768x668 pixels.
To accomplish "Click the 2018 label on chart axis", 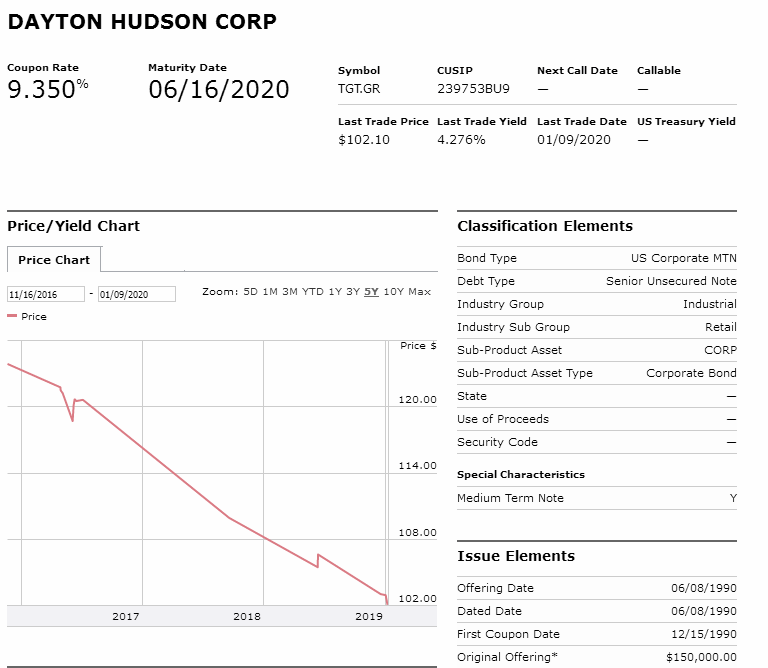I will [247, 617].
